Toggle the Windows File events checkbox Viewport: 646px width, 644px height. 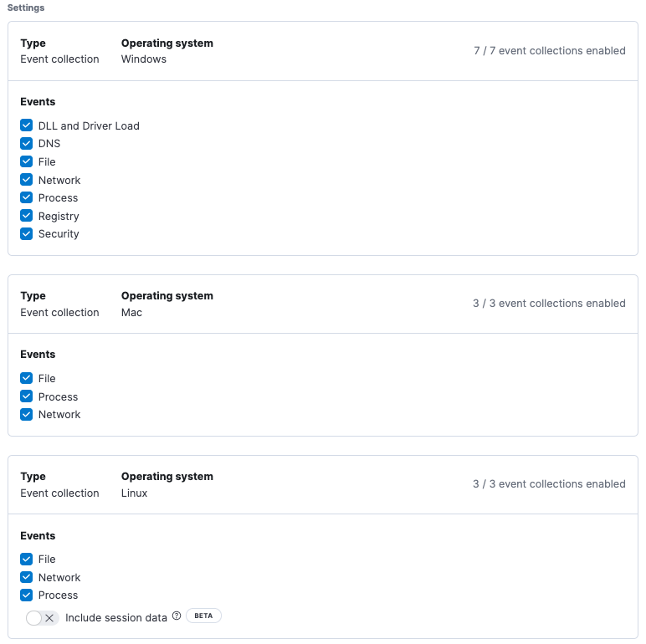27,161
